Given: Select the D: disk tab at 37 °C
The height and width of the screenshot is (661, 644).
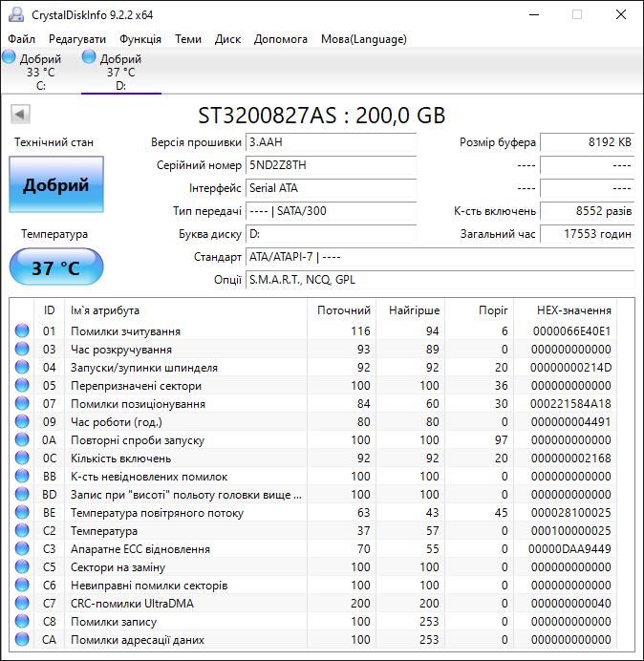Looking at the screenshot, I should pos(121,71).
